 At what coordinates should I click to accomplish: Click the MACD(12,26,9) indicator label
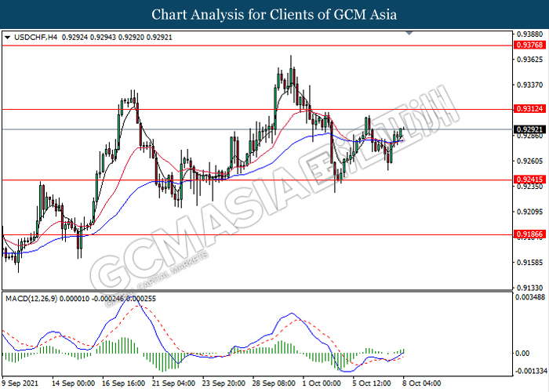click(31, 299)
